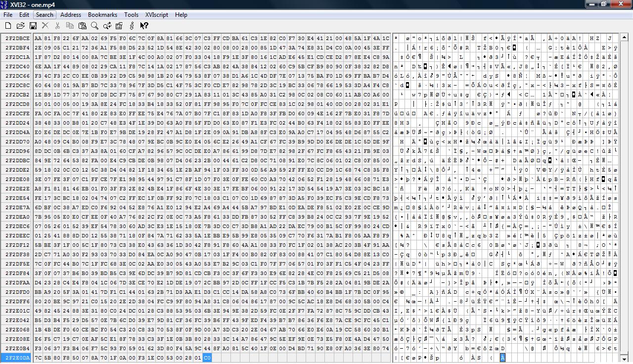Open Find with the magnifier icon
This screenshot has width=633, height=364.
(94, 26)
